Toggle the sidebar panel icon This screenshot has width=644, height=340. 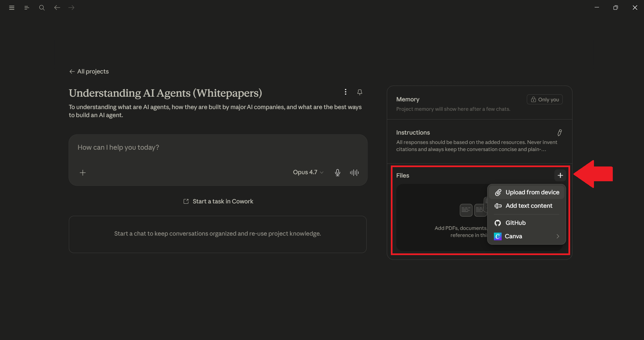pos(27,8)
